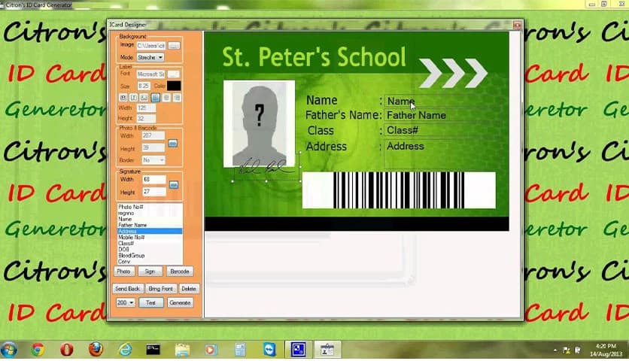This screenshot has width=629, height=364.
Task: Select 'Photo No#' in the field list
Action: pyautogui.click(x=149, y=207)
